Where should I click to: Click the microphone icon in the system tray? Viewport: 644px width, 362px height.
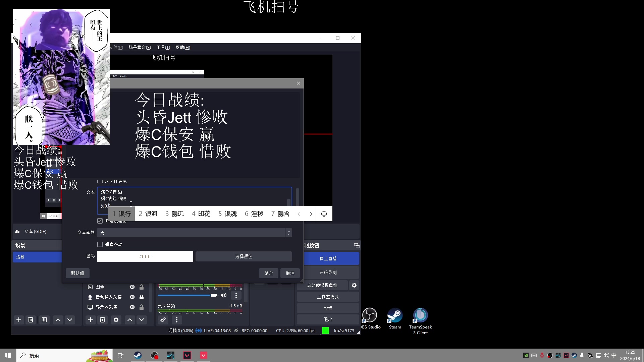(x=582, y=355)
